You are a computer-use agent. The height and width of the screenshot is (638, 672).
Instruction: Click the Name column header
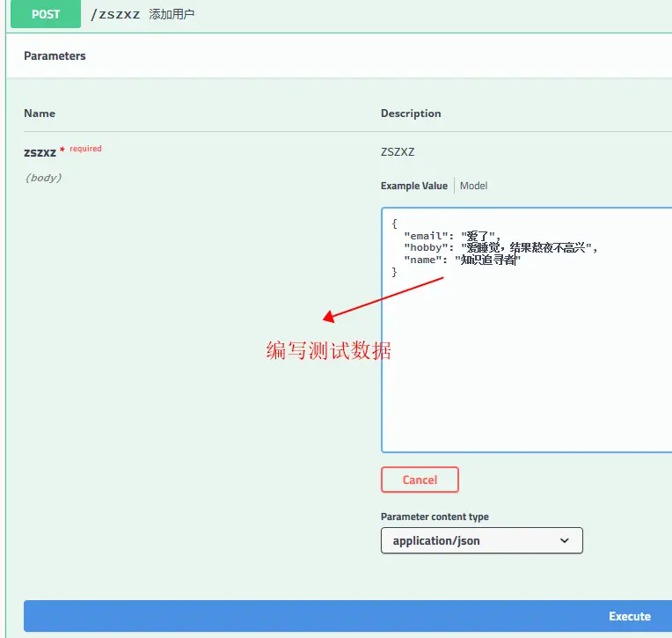[40, 114]
